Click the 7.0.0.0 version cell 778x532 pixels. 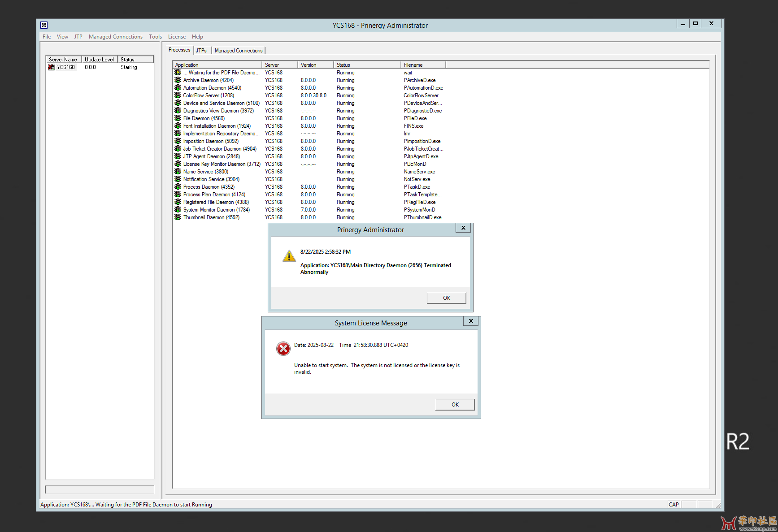click(x=308, y=210)
